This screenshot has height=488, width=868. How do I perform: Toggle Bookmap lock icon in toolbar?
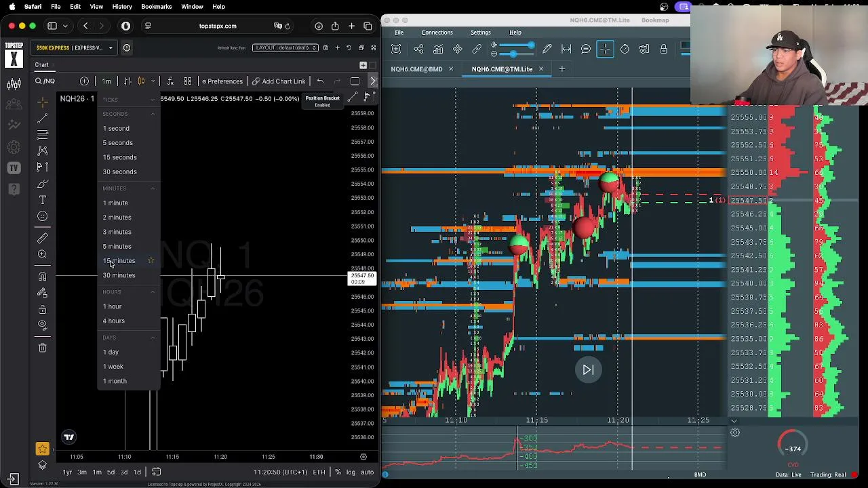pos(663,49)
